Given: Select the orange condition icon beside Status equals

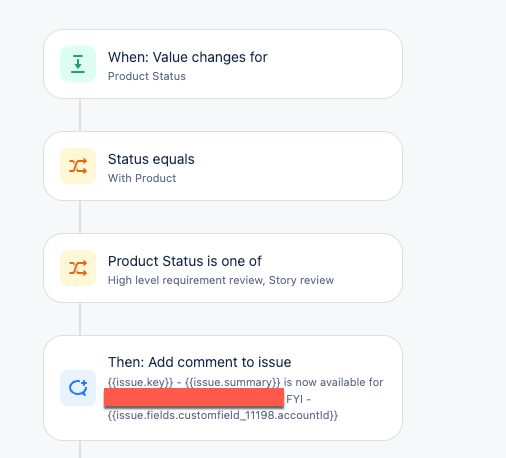Looking at the screenshot, I should [78, 166].
